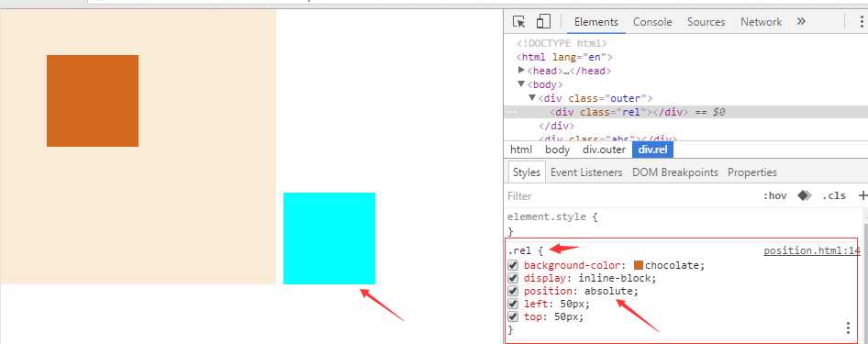Click the inline-block display value
868x344 pixels.
(x=615, y=278)
